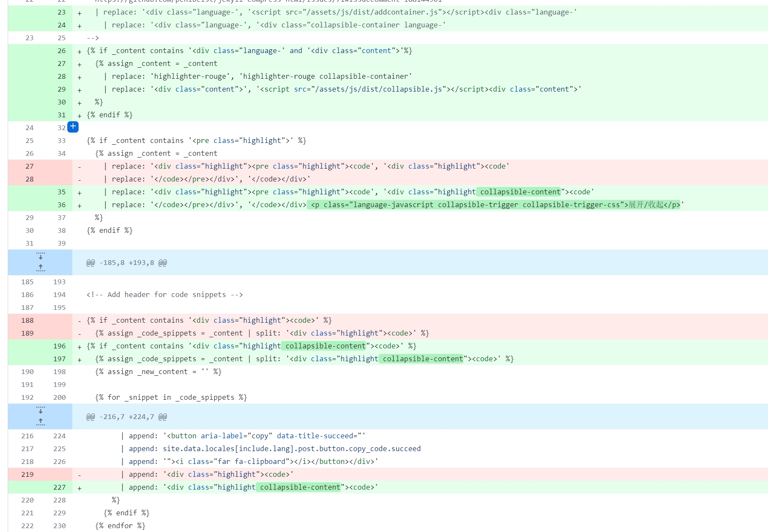Click the hunk header text @@ -216,7 +224,7 @@
This screenshot has width=768, height=532.
127,417
